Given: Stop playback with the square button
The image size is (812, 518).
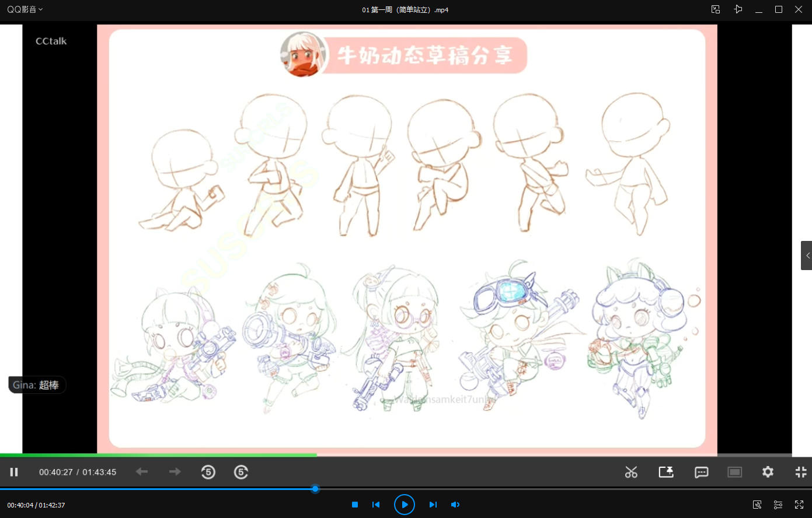Looking at the screenshot, I should click(355, 505).
